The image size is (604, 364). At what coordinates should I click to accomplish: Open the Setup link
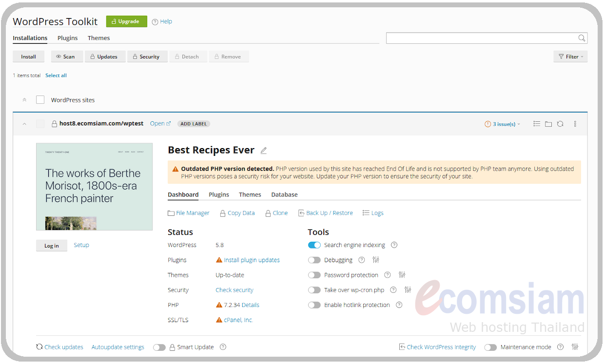click(81, 245)
